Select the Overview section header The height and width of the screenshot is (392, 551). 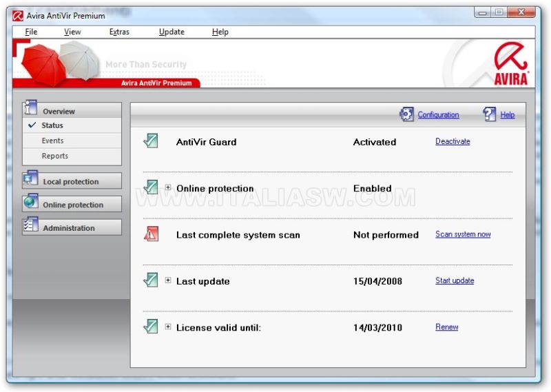pyautogui.click(x=72, y=110)
